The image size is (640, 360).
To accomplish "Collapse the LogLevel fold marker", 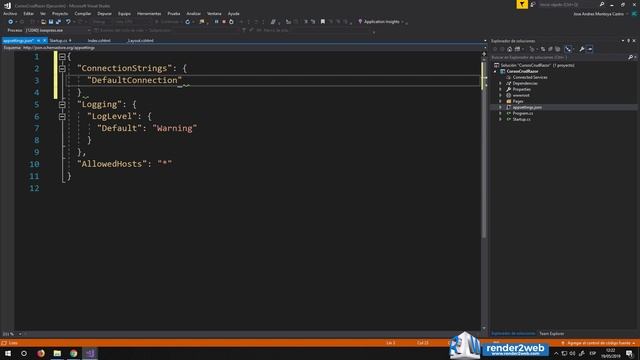I will (x=62, y=116).
